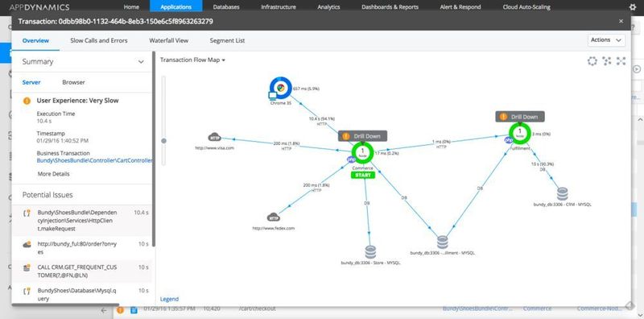Click the blue document icon in background row
644x319 pixels.
[x=134, y=310]
